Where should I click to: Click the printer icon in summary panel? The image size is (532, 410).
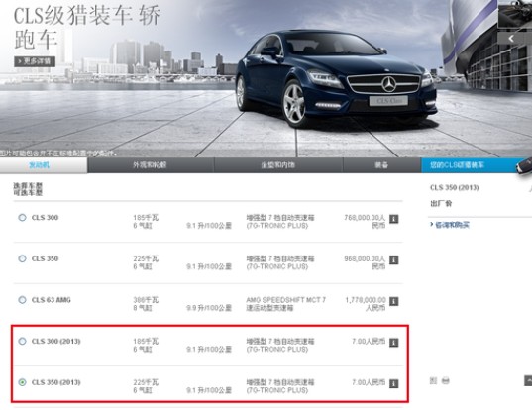click(x=445, y=380)
